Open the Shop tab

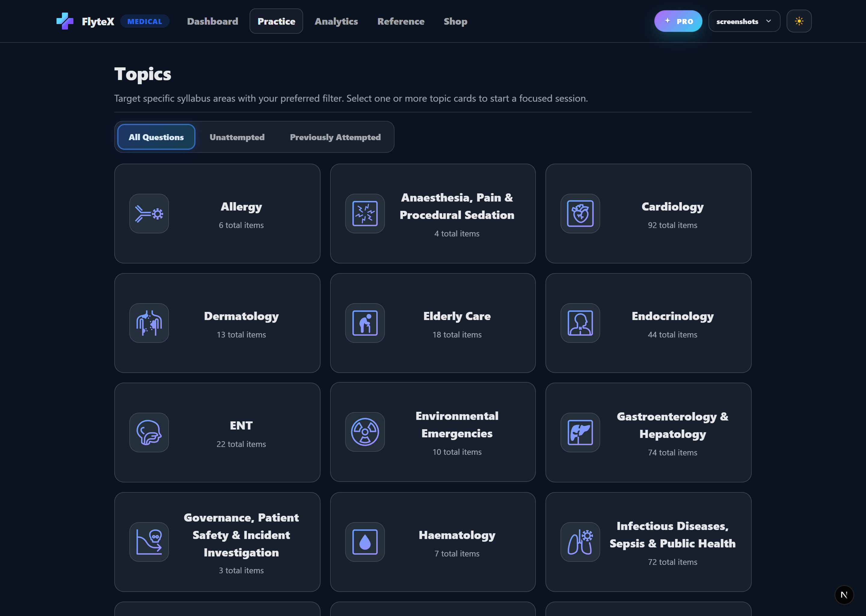455,21
